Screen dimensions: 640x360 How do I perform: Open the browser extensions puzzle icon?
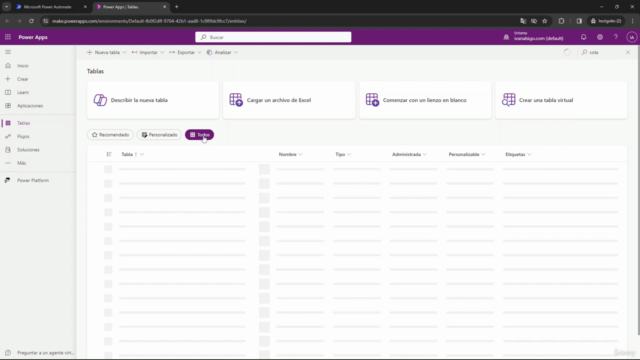[x=562, y=21]
